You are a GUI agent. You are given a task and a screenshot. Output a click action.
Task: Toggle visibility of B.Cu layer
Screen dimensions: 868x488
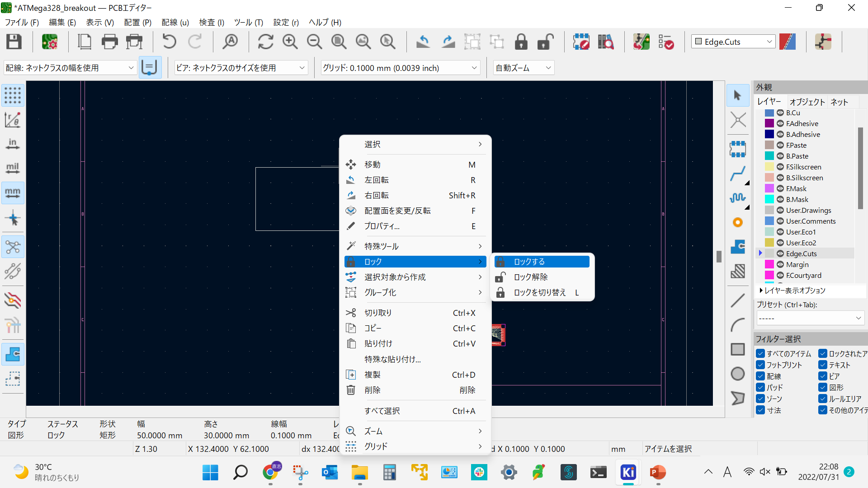click(x=780, y=113)
